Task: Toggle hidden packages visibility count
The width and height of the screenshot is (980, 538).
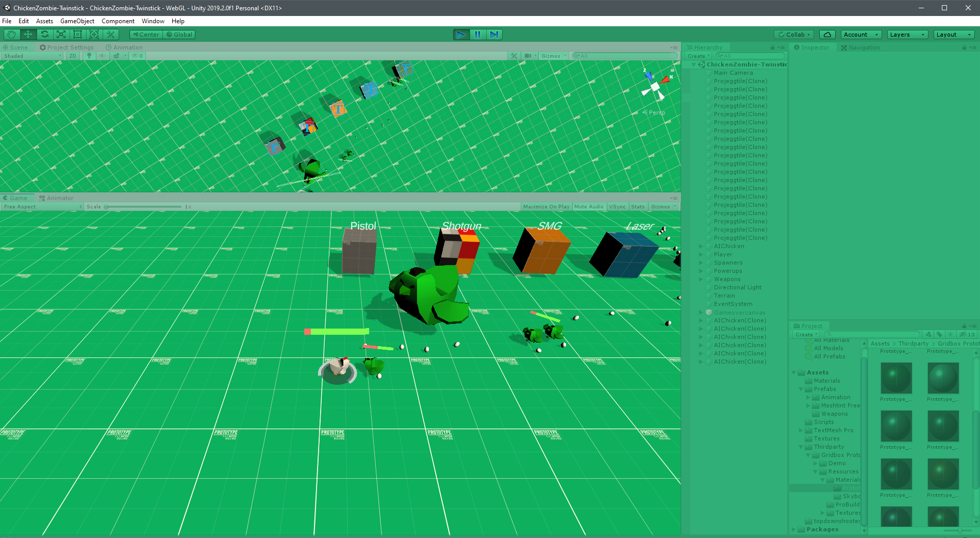Action: (x=967, y=334)
